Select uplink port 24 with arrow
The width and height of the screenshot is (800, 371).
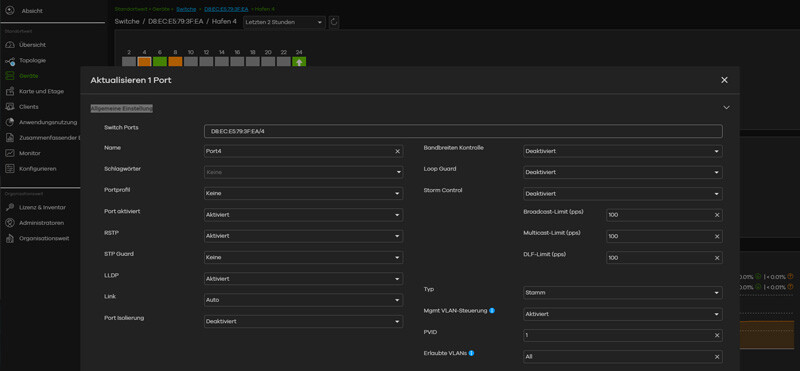[299, 62]
